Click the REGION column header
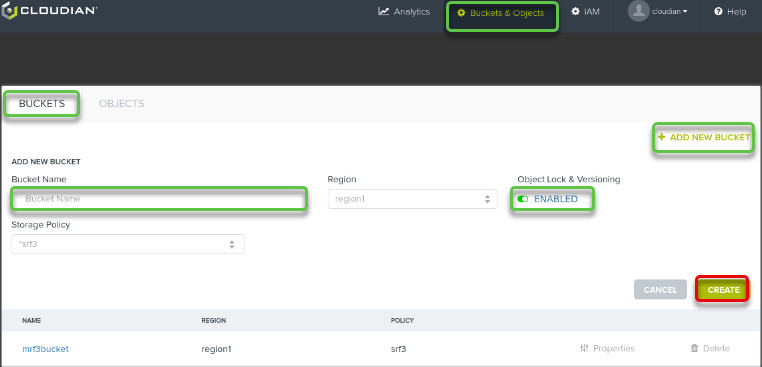This screenshot has height=367, width=762. 214,321
